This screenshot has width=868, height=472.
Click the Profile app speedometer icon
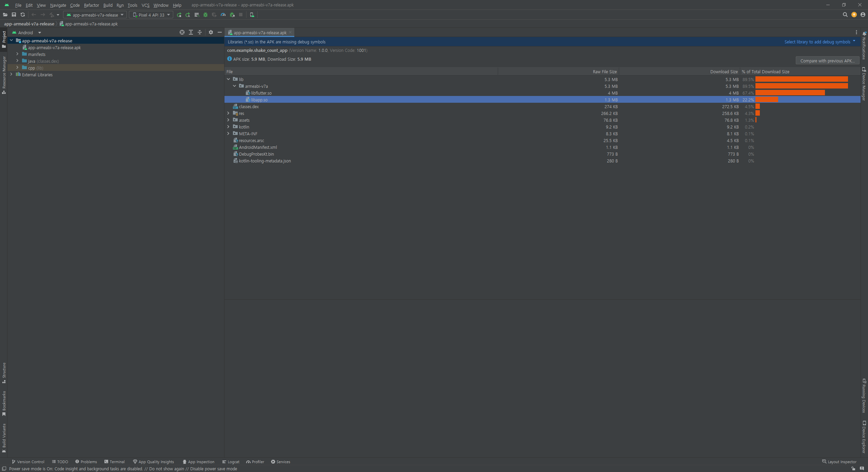tap(223, 15)
